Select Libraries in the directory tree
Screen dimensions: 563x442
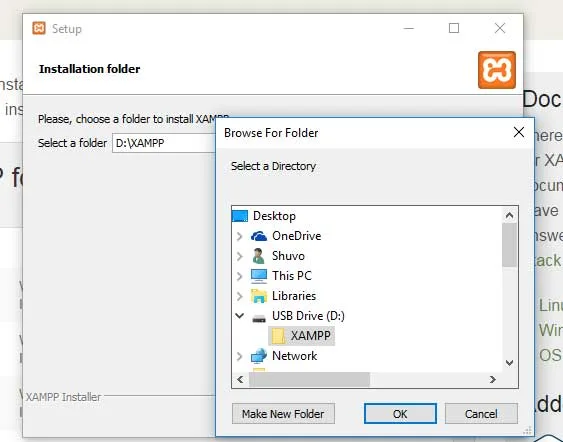tap(294, 296)
